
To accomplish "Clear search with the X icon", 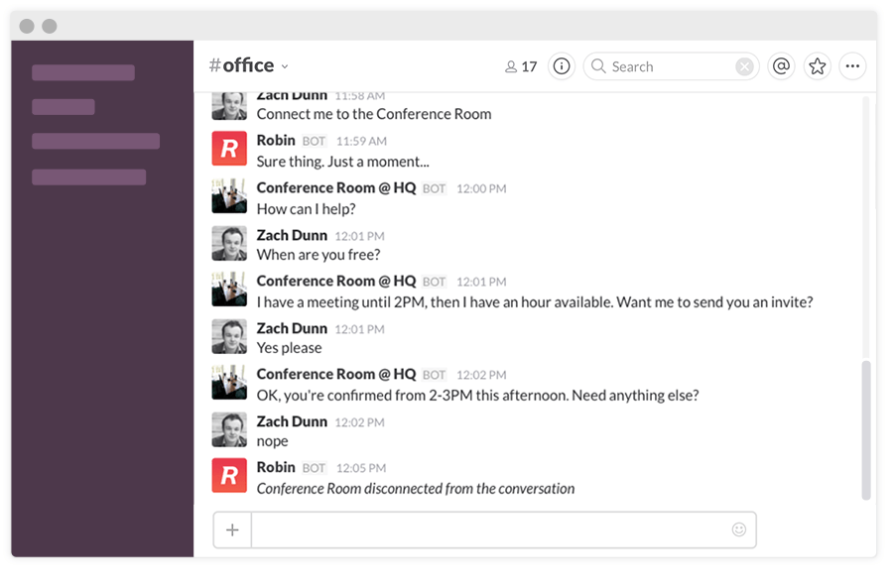I will [744, 66].
